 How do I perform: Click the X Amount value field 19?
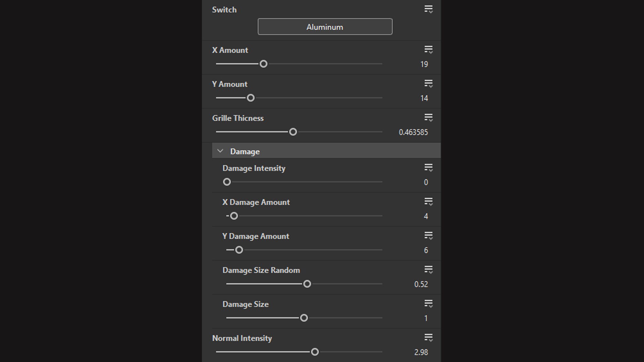[x=424, y=64]
